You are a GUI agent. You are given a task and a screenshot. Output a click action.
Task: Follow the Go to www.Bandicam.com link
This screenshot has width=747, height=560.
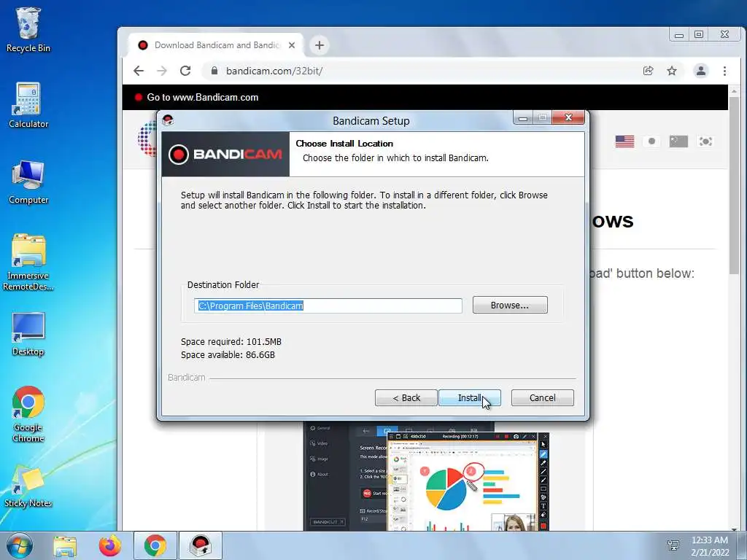[x=203, y=97]
